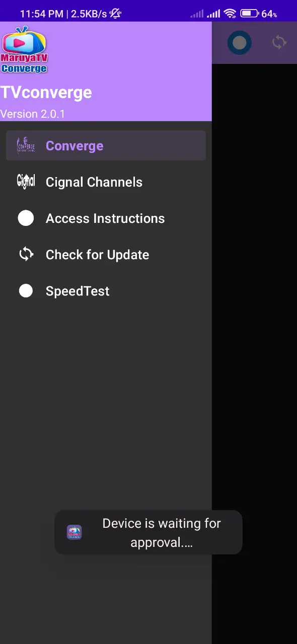Tap the dimmed refresh icon in top bar
Image resolution: width=297 pixels, height=644 pixels.
coord(279,42)
